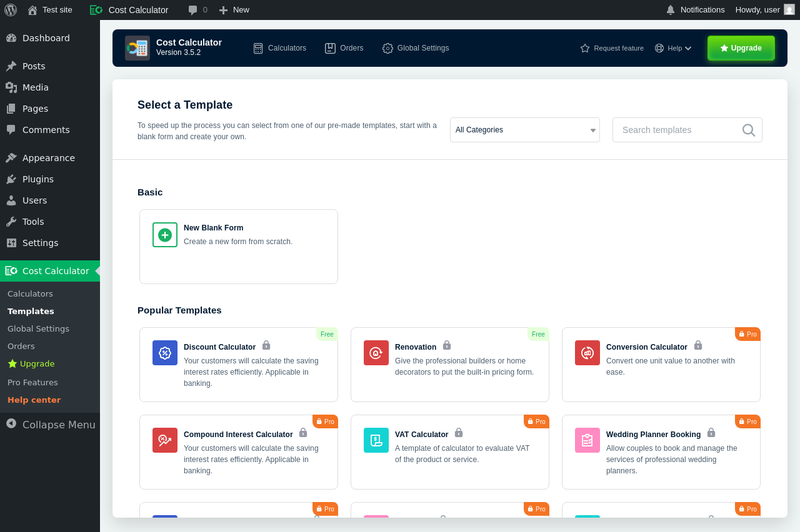Viewport: 800px width, 532px height.
Task: Click the lock icon beside Discount Calculator
Action: click(x=266, y=345)
